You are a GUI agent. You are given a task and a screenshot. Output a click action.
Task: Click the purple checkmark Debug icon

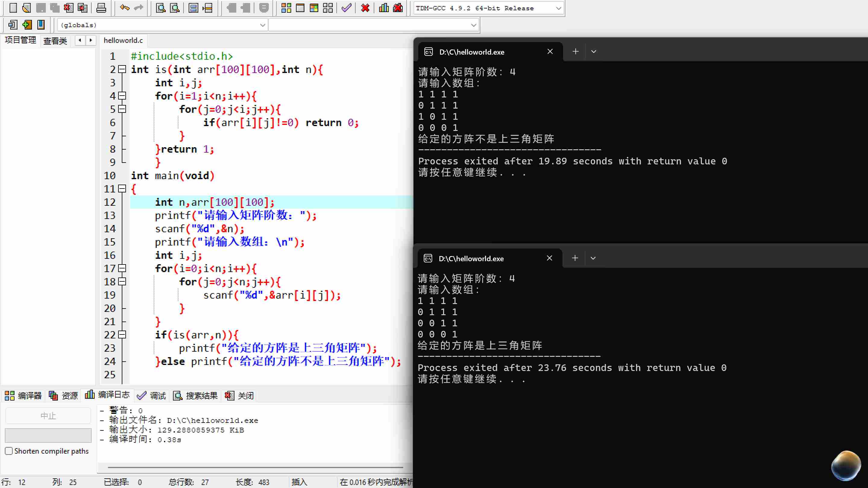coord(346,8)
